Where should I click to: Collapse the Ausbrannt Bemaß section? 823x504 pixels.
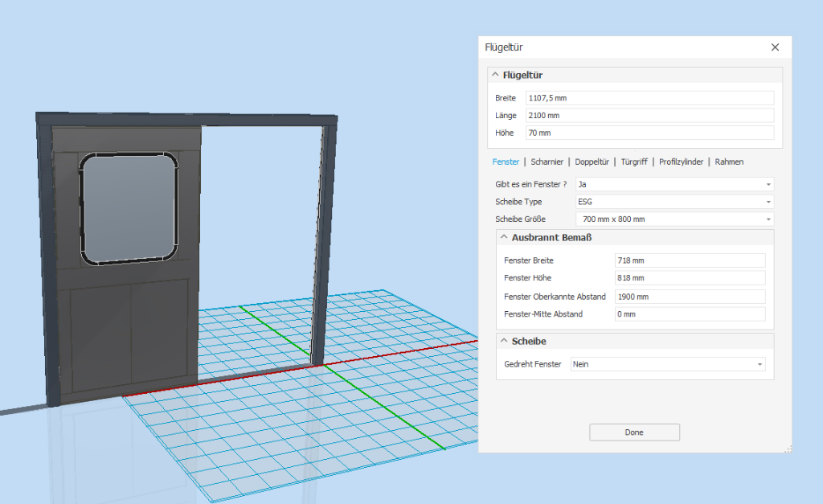point(504,238)
